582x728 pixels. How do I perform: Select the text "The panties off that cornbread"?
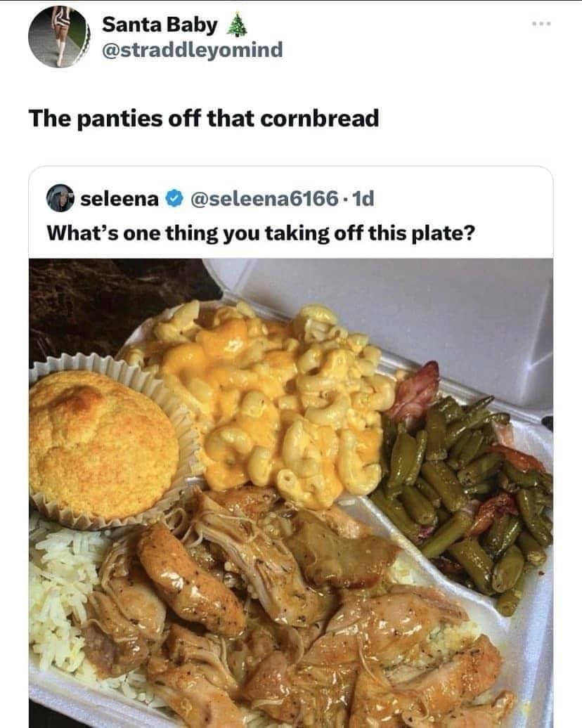(204, 118)
